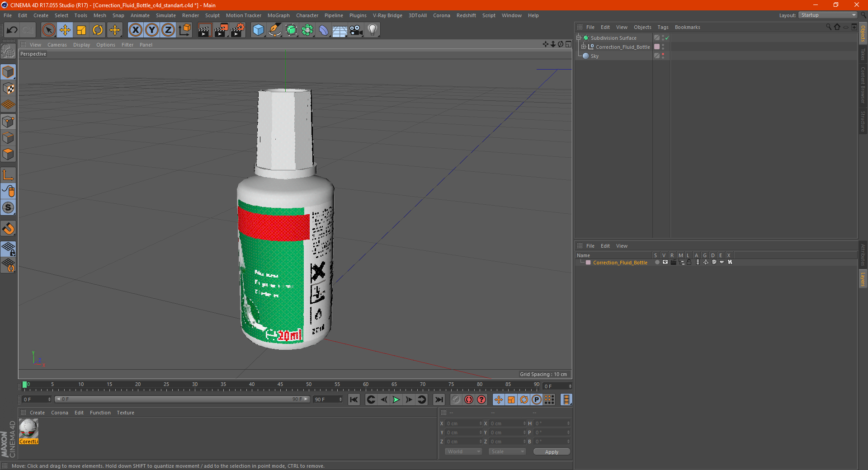868x470 pixels.
Task: Toggle Subdivision Surface enable checkmark
Action: pos(667,38)
